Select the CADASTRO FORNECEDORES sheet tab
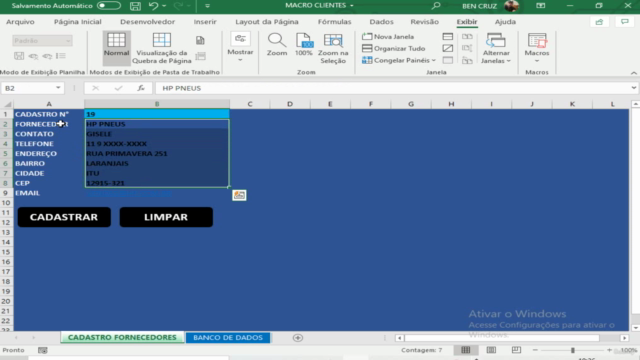The height and width of the screenshot is (360, 640). click(x=122, y=338)
